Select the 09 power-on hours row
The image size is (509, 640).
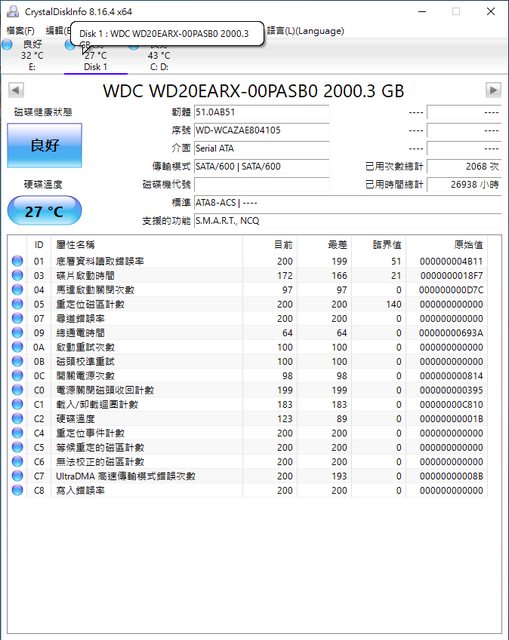pyautogui.click(x=248, y=333)
